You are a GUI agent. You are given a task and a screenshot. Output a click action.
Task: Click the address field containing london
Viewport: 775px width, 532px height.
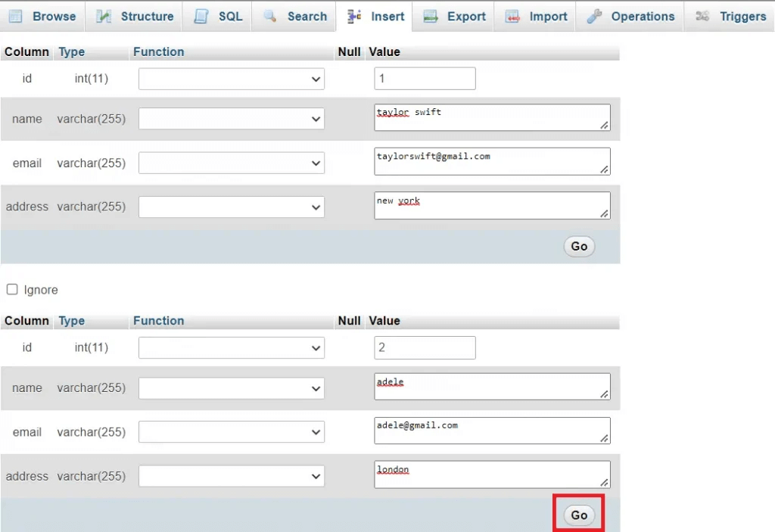point(492,474)
